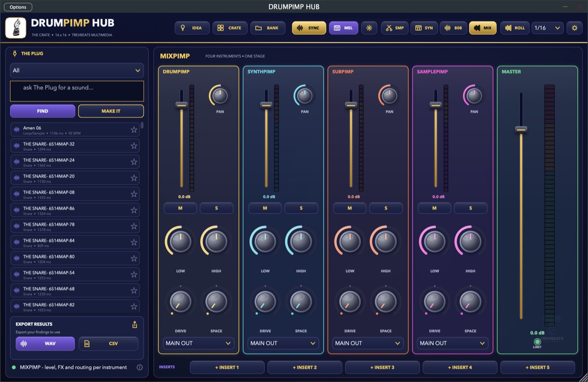This screenshot has width=588, height=382.
Task: Mute the DRUMPIMP channel
Action: pos(180,208)
